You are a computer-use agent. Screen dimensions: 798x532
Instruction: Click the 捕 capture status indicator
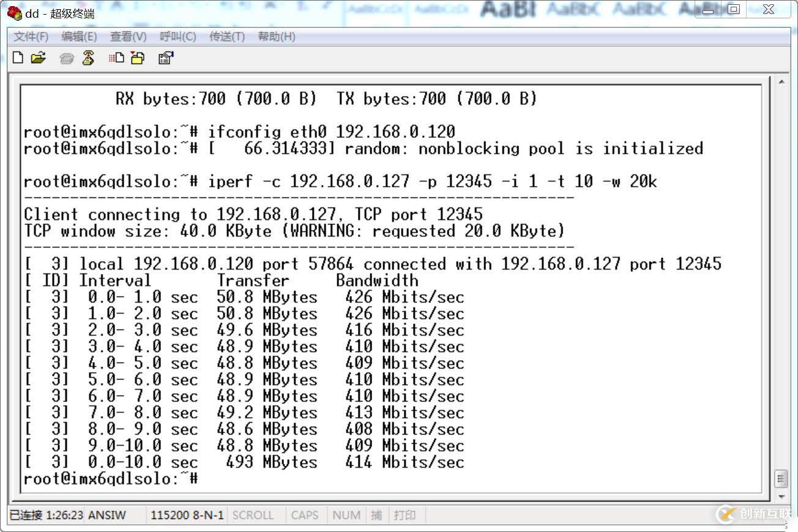[x=376, y=515]
